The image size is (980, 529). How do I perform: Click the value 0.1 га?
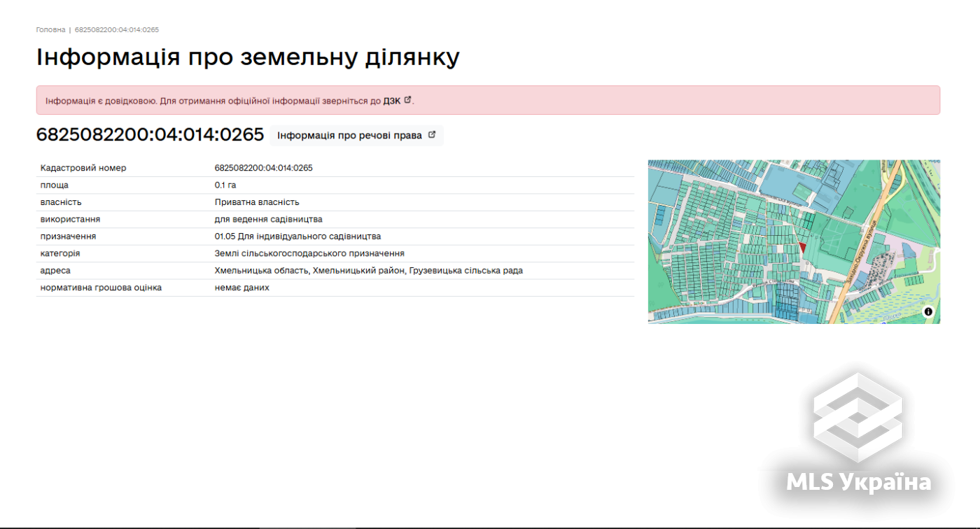coord(225,185)
